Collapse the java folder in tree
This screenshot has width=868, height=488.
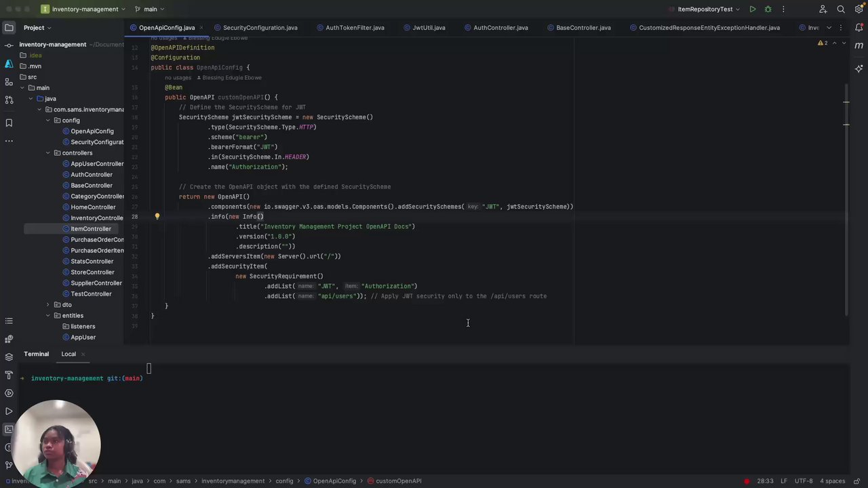[x=31, y=99]
